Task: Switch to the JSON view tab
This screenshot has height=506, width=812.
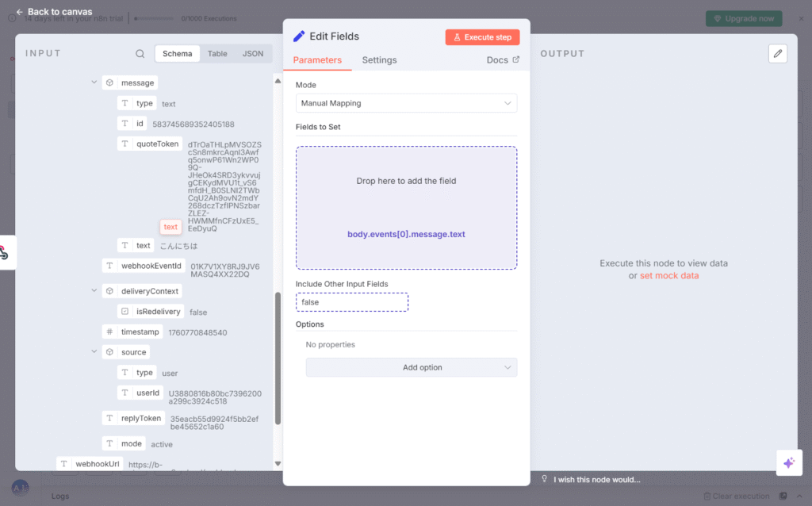Action: (253, 54)
